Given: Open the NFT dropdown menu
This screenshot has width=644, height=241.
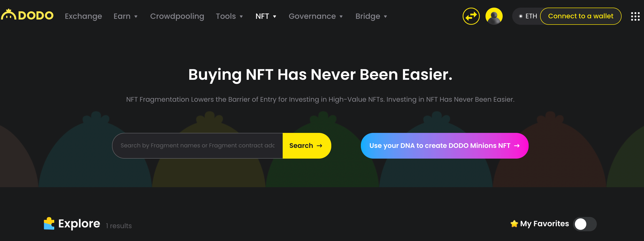Looking at the screenshot, I should point(266,16).
